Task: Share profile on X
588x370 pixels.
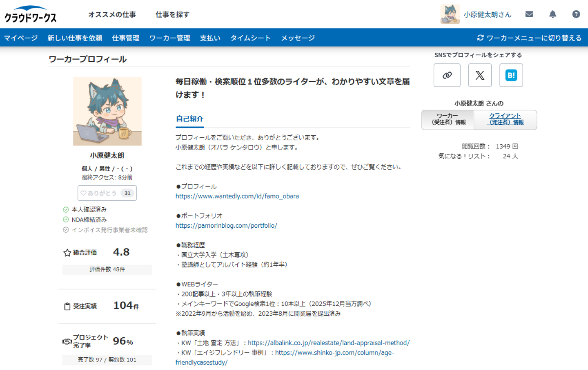Action: 480,75
